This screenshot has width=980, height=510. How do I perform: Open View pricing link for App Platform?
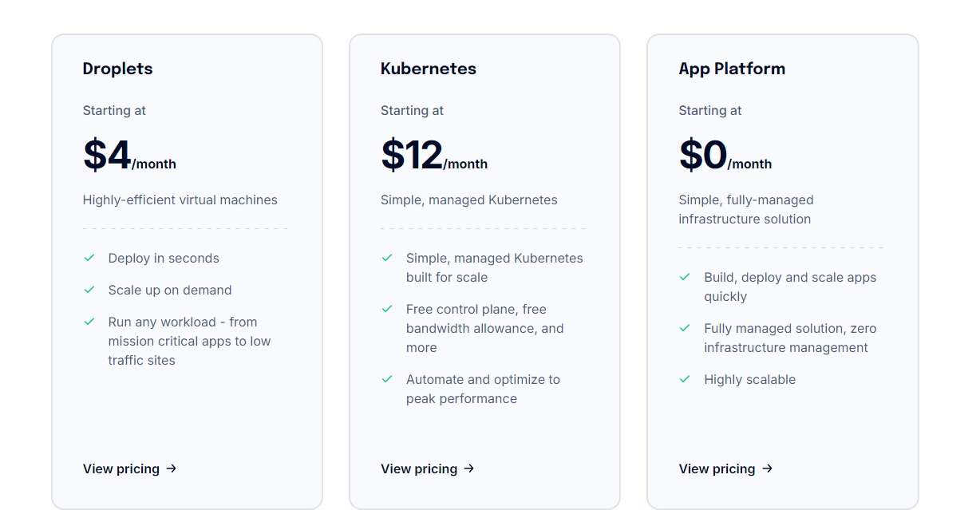coord(725,468)
